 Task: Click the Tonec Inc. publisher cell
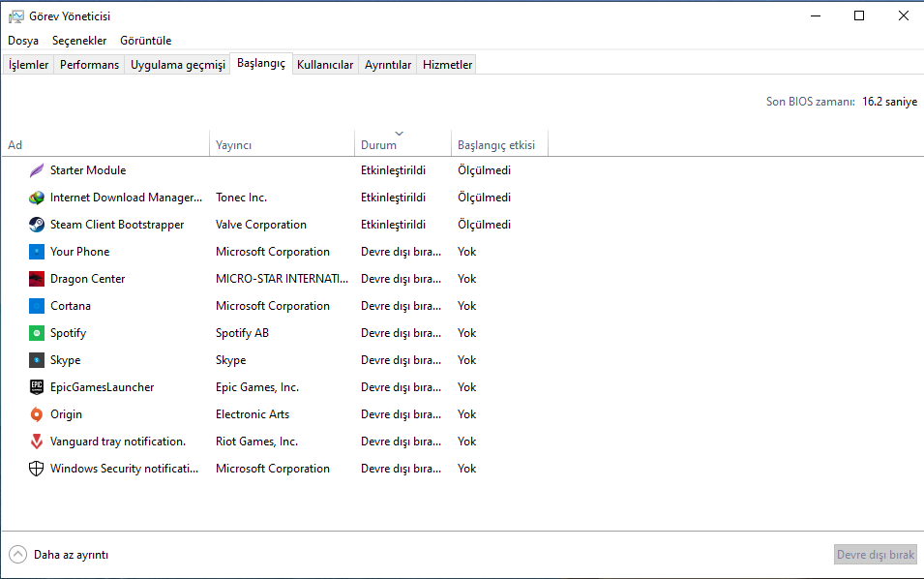pos(241,198)
